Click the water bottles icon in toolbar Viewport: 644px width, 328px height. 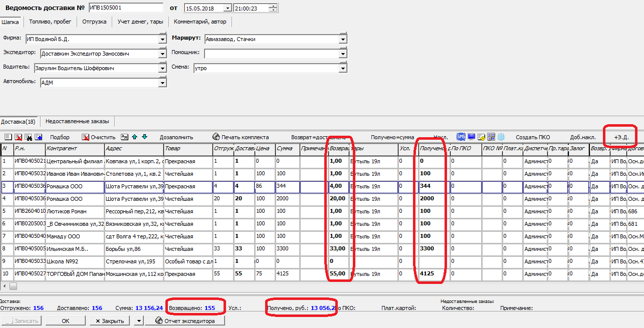pyautogui.click(x=501, y=137)
